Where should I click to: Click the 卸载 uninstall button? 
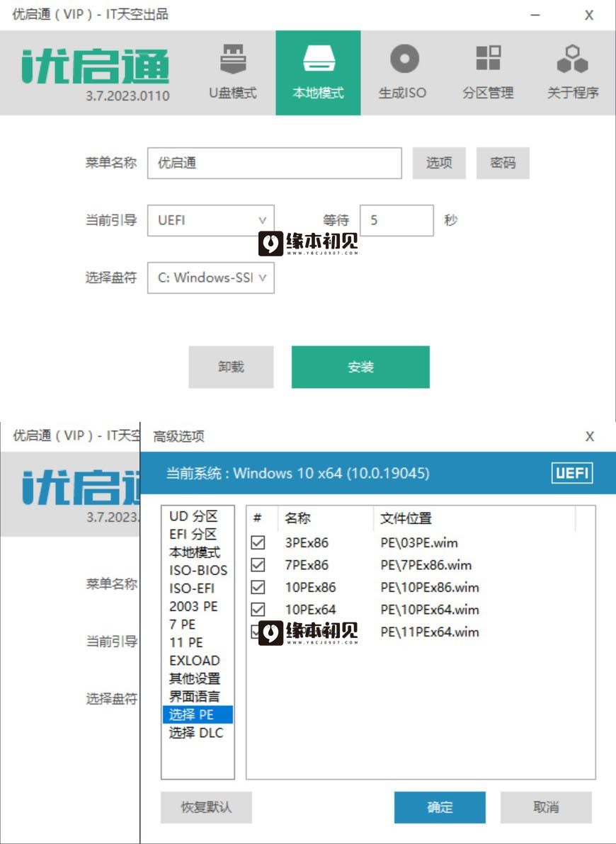pos(231,367)
